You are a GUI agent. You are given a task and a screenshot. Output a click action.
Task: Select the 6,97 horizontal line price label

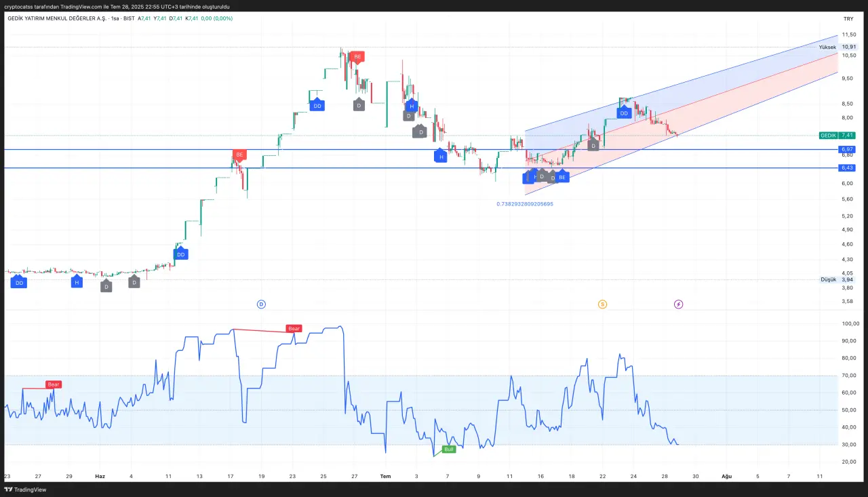pos(846,149)
